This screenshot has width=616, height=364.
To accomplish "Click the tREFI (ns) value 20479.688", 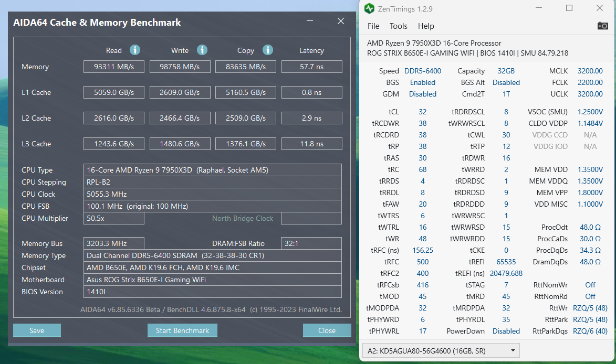I will pos(506,273).
